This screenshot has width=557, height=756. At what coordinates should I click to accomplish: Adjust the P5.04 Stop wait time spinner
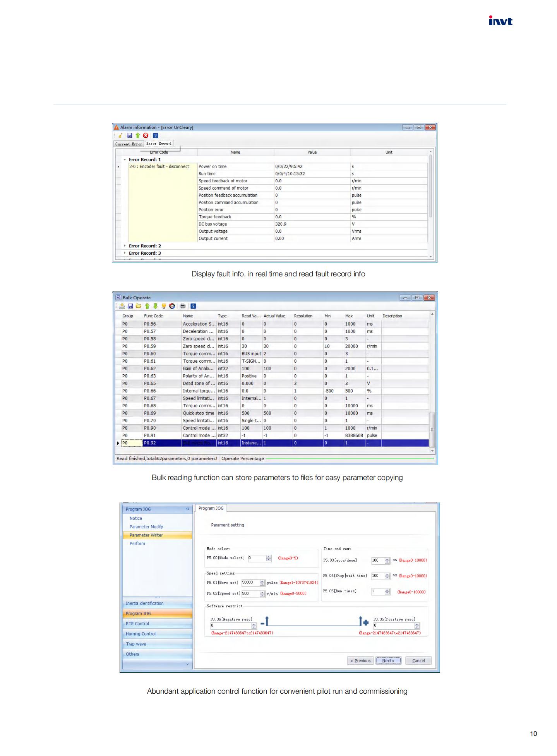point(387,576)
